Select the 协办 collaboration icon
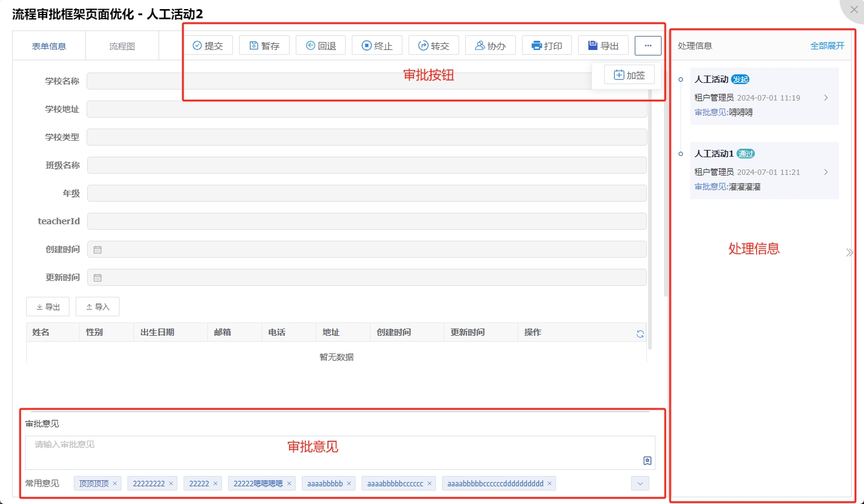 (481, 44)
